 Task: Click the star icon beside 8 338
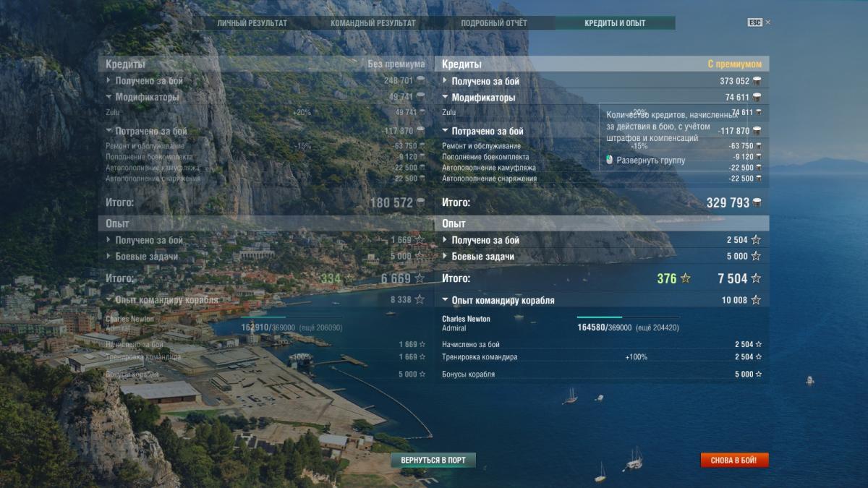(420, 300)
